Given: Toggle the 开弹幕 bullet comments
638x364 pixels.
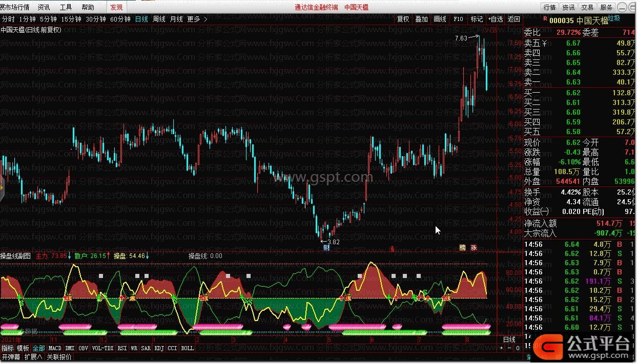Looking at the screenshot, I should (11, 357).
